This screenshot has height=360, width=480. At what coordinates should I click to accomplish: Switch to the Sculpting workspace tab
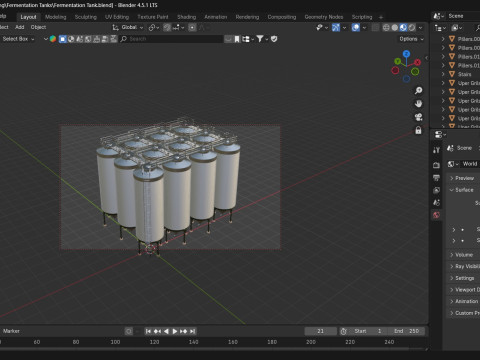pyautogui.click(x=86, y=17)
